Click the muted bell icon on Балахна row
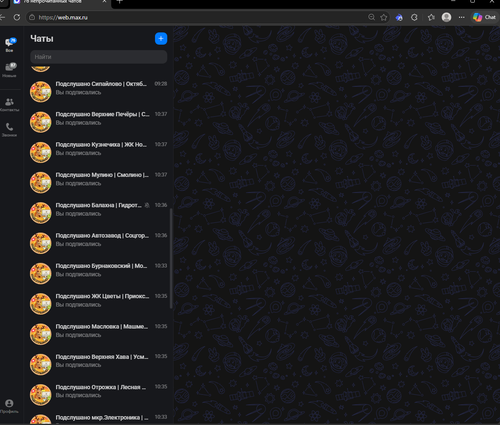This screenshot has height=425, width=500. (147, 205)
